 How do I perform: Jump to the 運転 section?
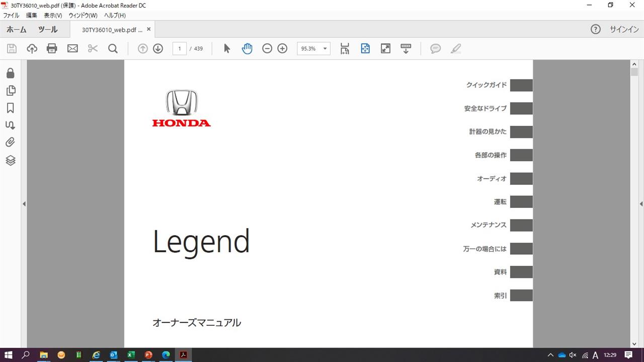(500, 202)
